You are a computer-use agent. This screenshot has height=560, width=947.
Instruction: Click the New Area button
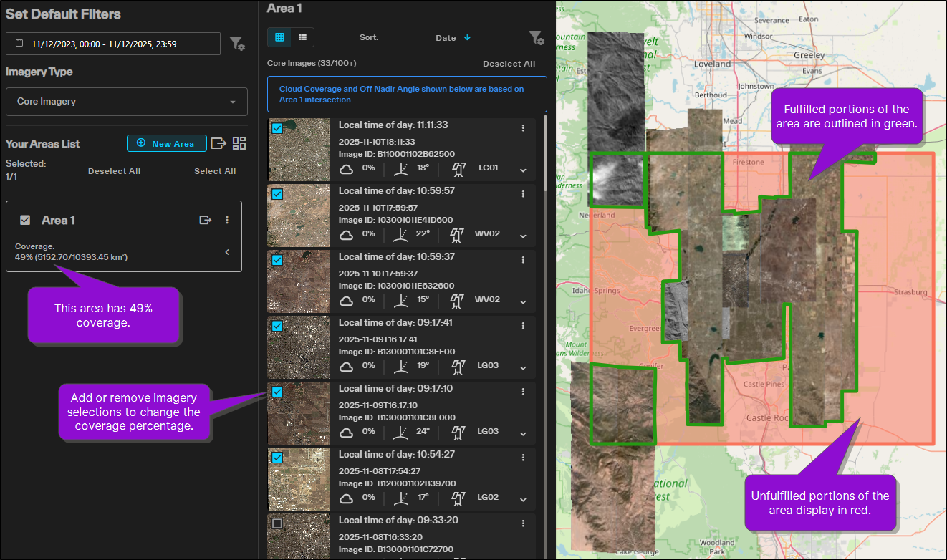pos(166,143)
